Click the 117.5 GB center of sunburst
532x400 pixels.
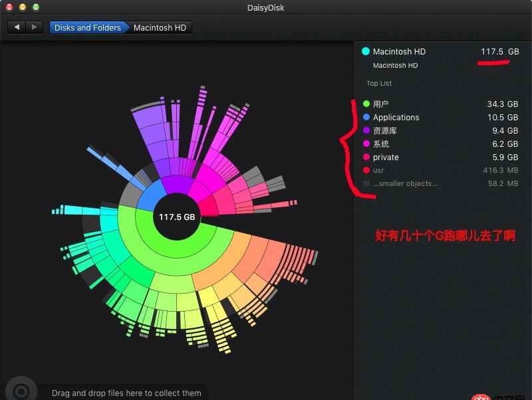[177, 217]
